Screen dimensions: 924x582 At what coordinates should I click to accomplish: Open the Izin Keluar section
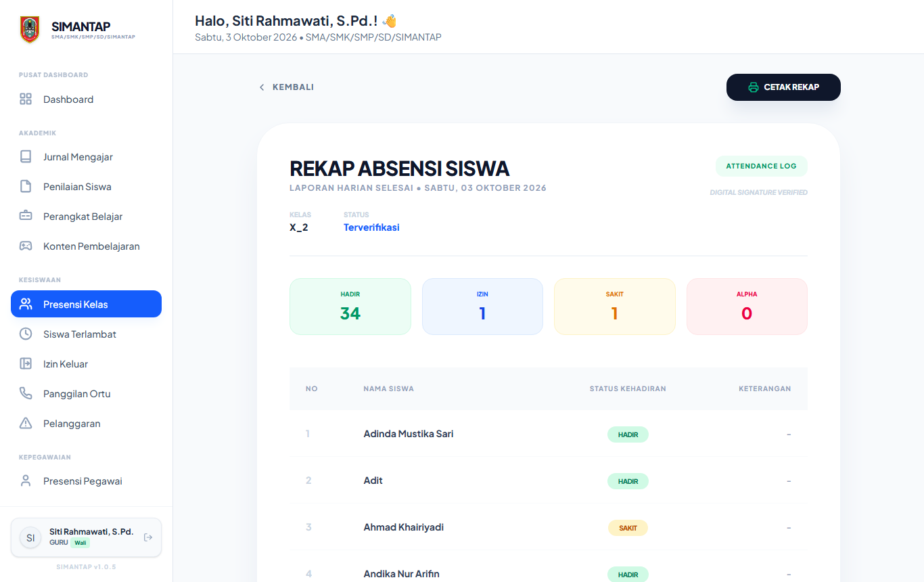(87, 364)
